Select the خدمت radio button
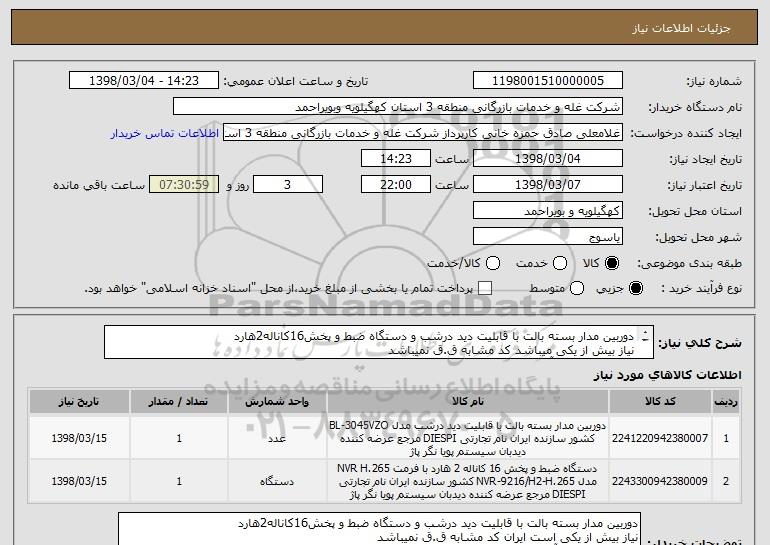The height and width of the screenshot is (545, 770). (560, 263)
